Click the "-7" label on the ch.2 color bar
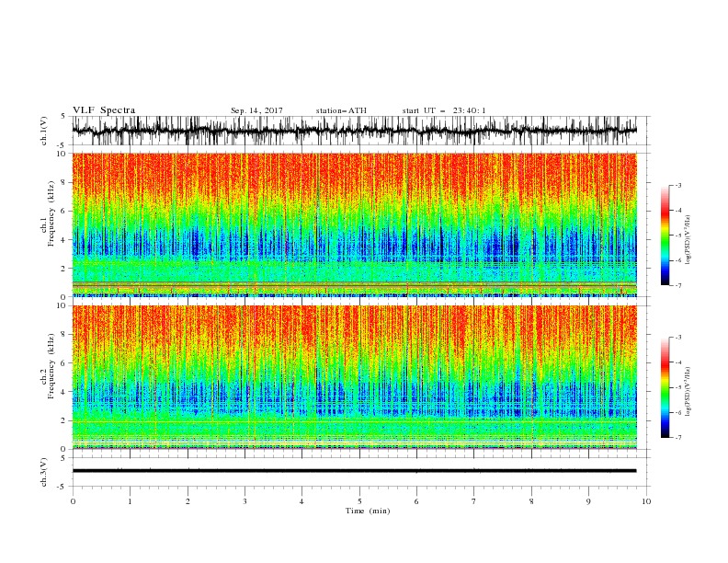 [x=678, y=438]
